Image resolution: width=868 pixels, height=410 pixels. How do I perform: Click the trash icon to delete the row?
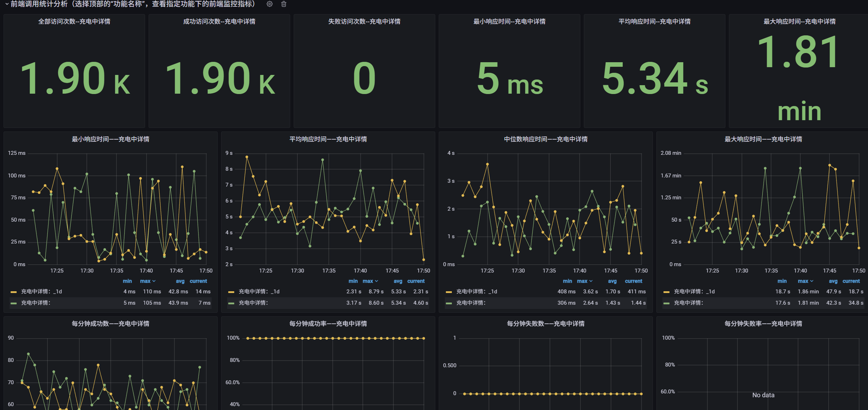click(284, 4)
